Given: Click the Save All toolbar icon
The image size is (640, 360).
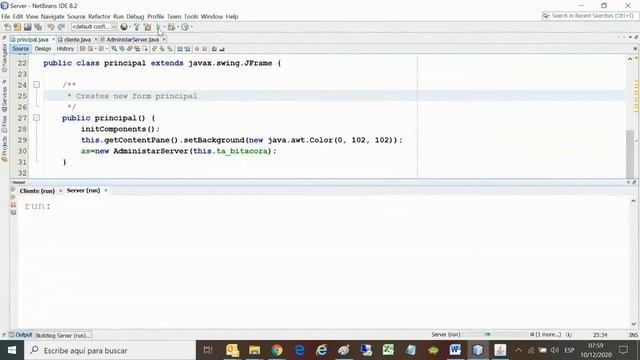Looking at the screenshot, I should click(38, 27).
